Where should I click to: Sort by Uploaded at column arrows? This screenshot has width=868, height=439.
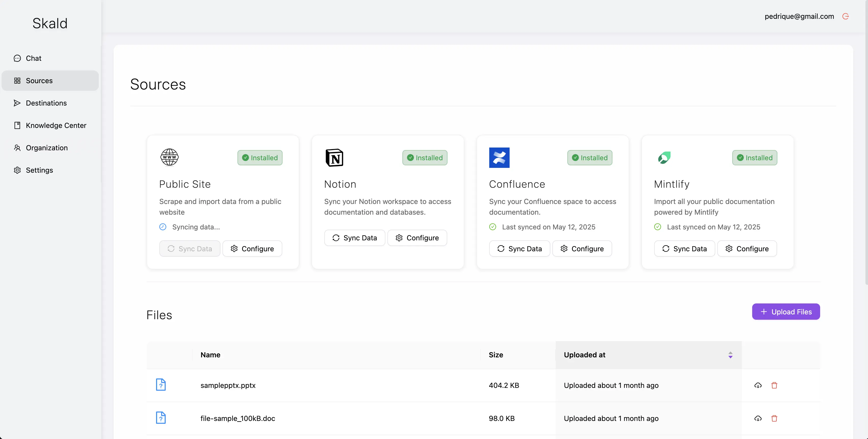(x=730, y=355)
